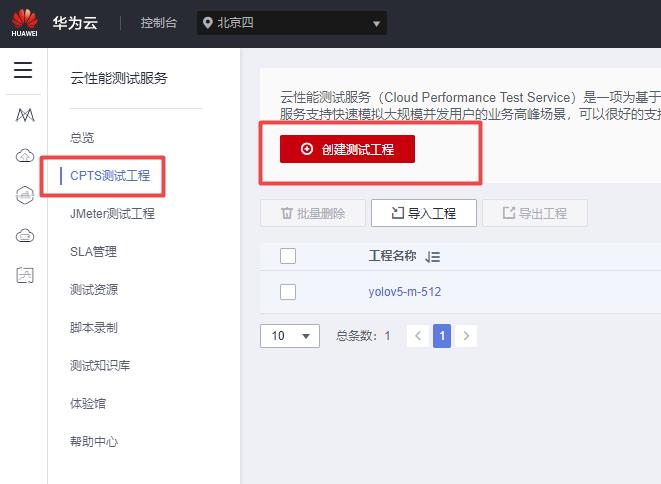Click the 工程名称 column header

pos(392,256)
